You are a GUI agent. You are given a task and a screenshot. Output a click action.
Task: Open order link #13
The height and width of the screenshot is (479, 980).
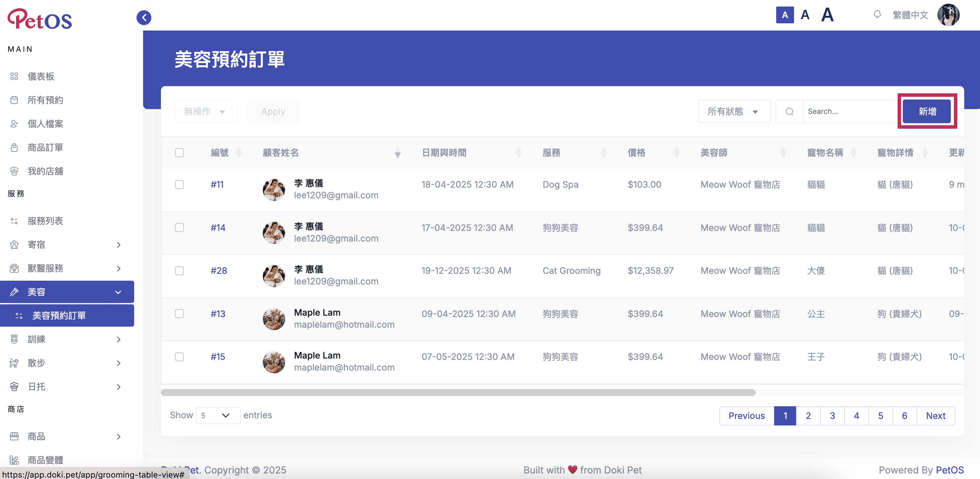click(218, 314)
